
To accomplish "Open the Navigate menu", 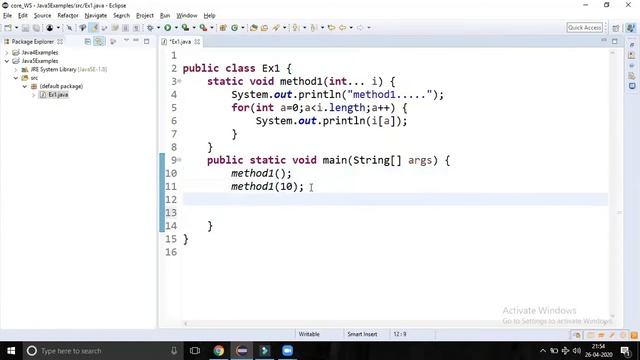I will (x=96, y=16).
